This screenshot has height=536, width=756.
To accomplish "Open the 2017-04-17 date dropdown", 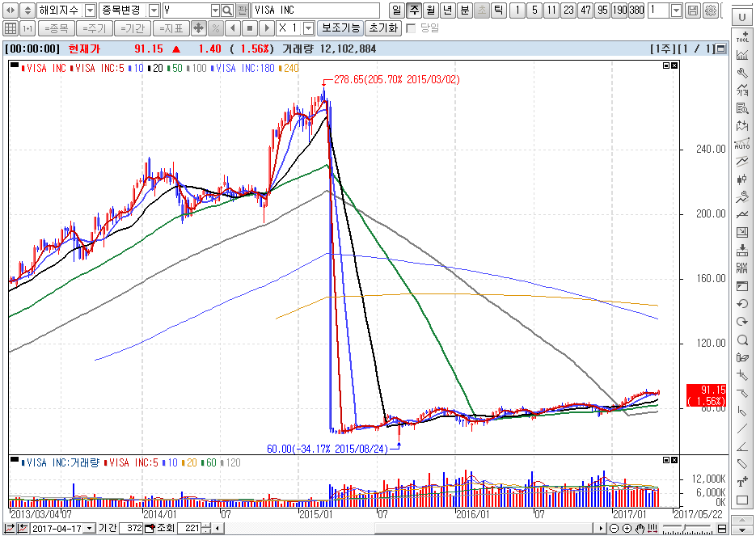I will coord(89,529).
